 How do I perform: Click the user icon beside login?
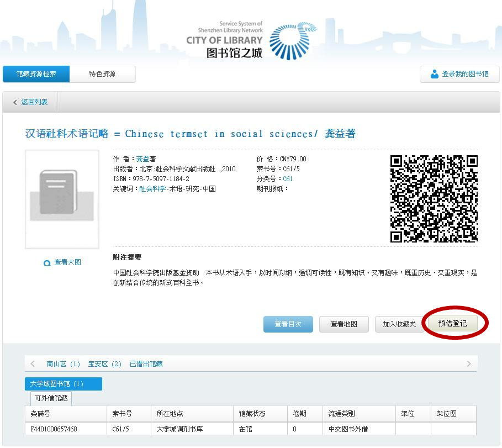[x=435, y=74]
